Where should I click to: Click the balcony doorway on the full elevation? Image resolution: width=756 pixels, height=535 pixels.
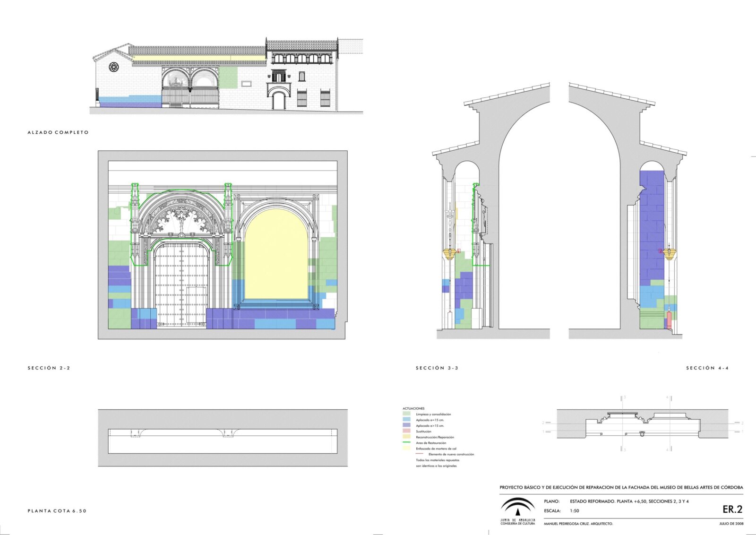pyautogui.click(x=278, y=76)
